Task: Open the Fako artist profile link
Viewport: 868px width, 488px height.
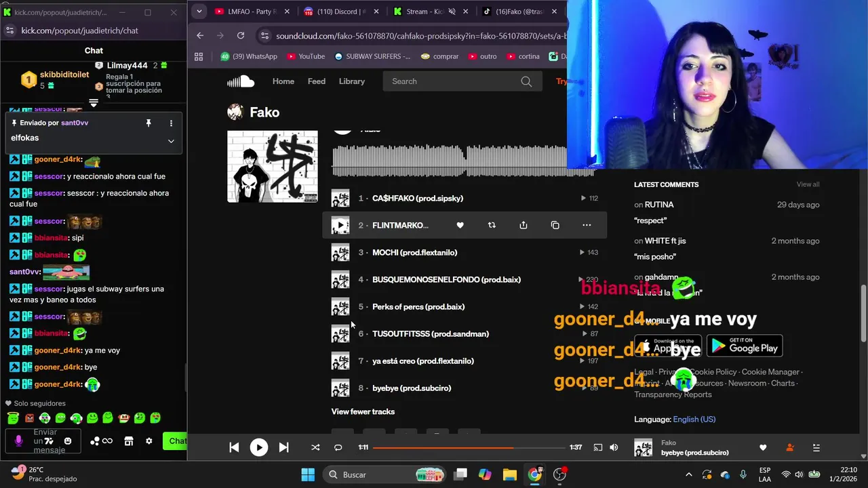Action: pyautogui.click(x=264, y=113)
